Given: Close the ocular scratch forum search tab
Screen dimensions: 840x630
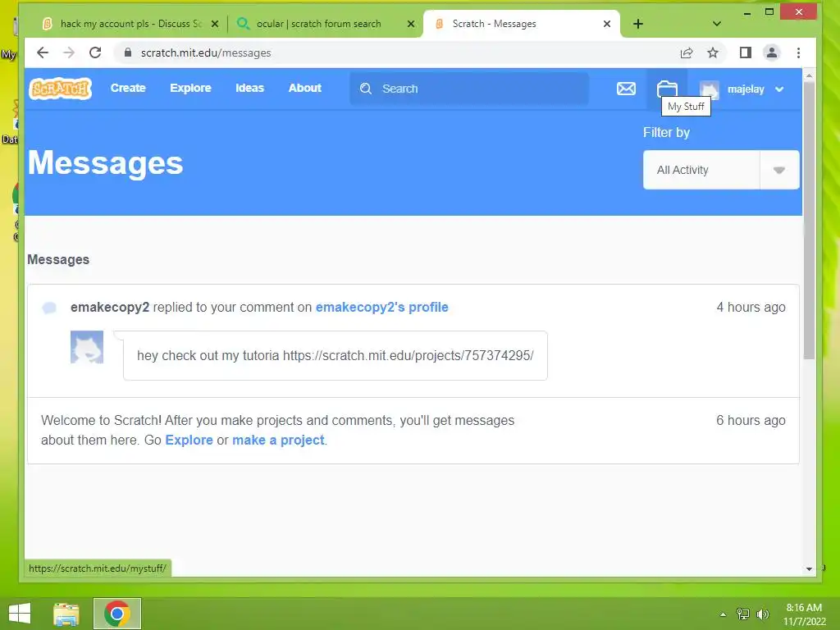Looking at the screenshot, I should point(411,24).
